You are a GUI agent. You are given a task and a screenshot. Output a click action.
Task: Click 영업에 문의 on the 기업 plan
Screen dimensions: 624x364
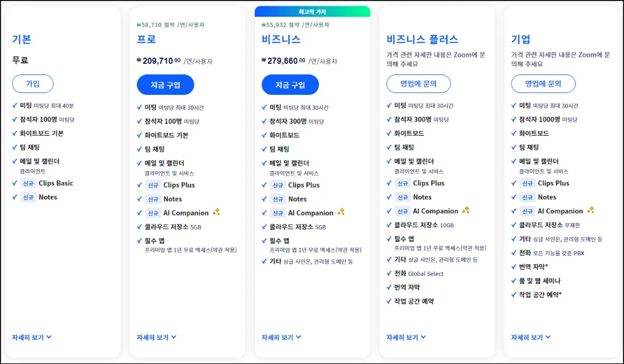pos(543,83)
